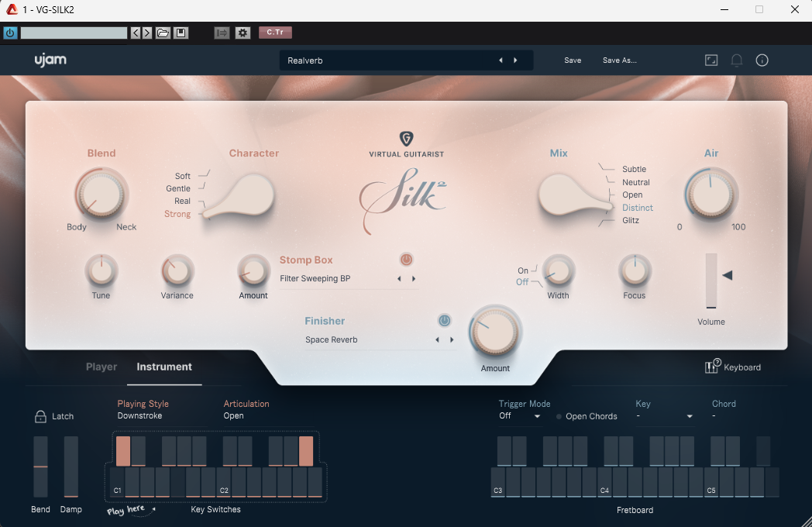This screenshot has height=527, width=812.
Task: Click the Save preset button
Action: tap(573, 60)
